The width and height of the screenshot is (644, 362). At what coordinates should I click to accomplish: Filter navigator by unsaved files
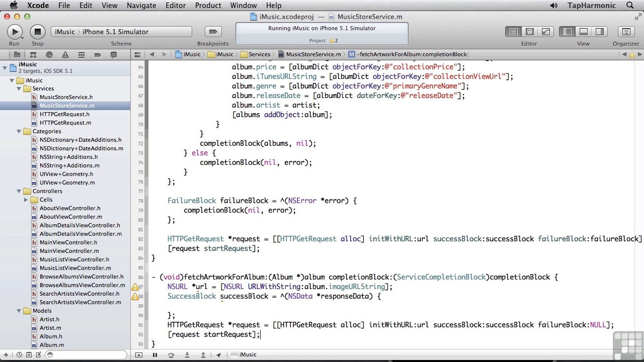click(x=38, y=355)
